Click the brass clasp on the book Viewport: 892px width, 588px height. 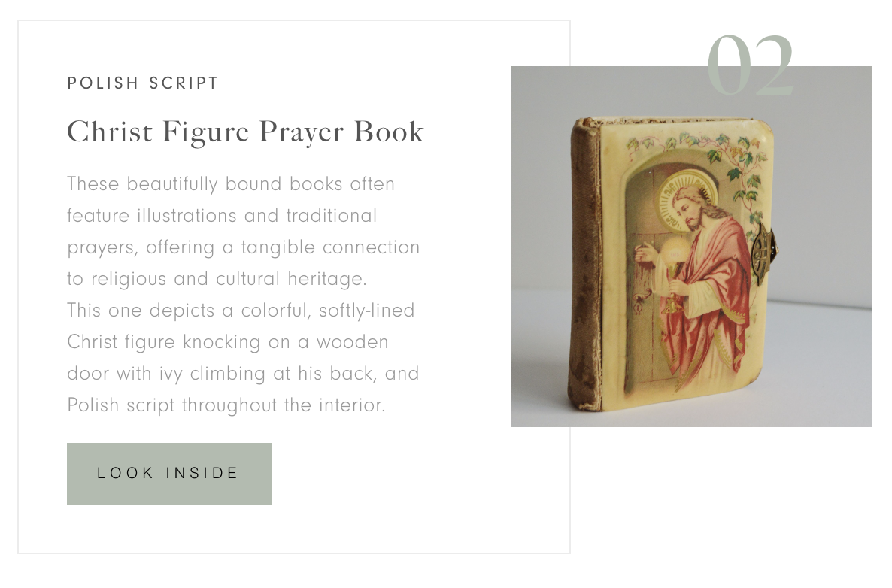point(765,253)
